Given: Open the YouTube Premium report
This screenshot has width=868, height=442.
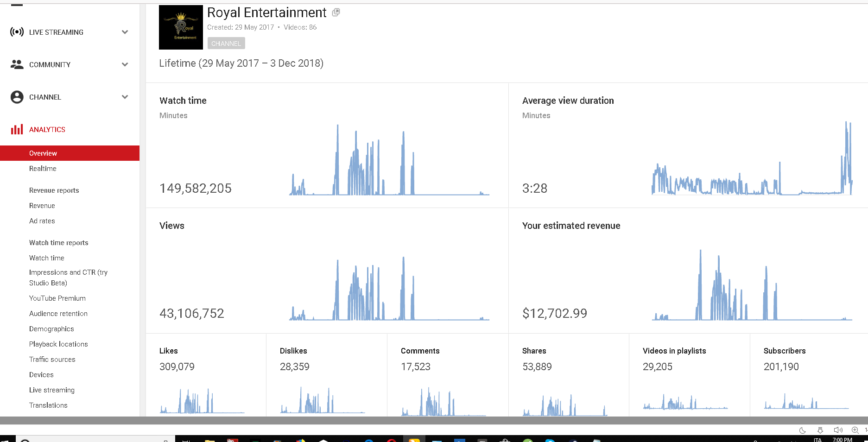Looking at the screenshot, I should tap(57, 298).
